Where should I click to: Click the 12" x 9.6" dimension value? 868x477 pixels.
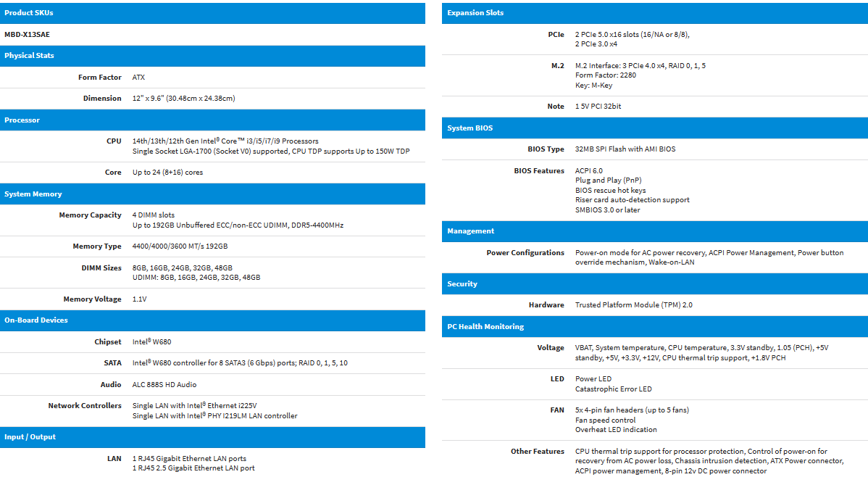184,98
